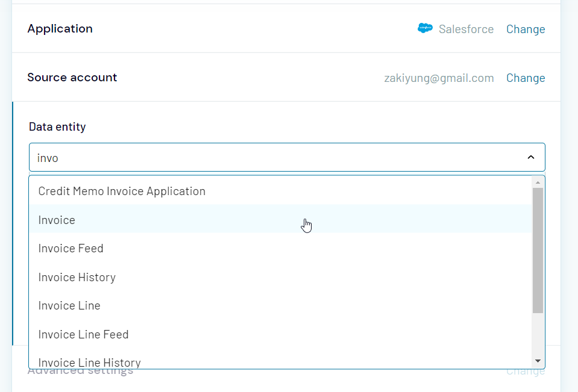Change the source account email
The image size is (578, 392).
[x=525, y=78]
